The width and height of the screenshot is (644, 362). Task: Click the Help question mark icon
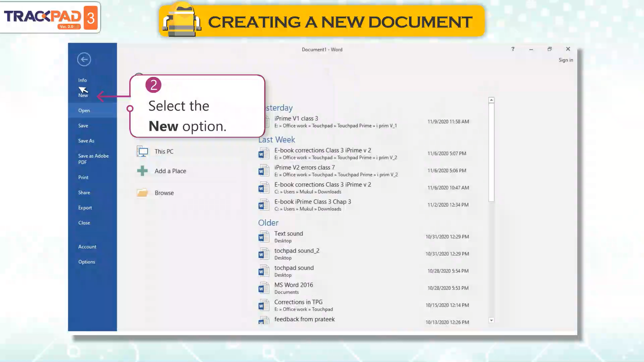coord(513,49)
